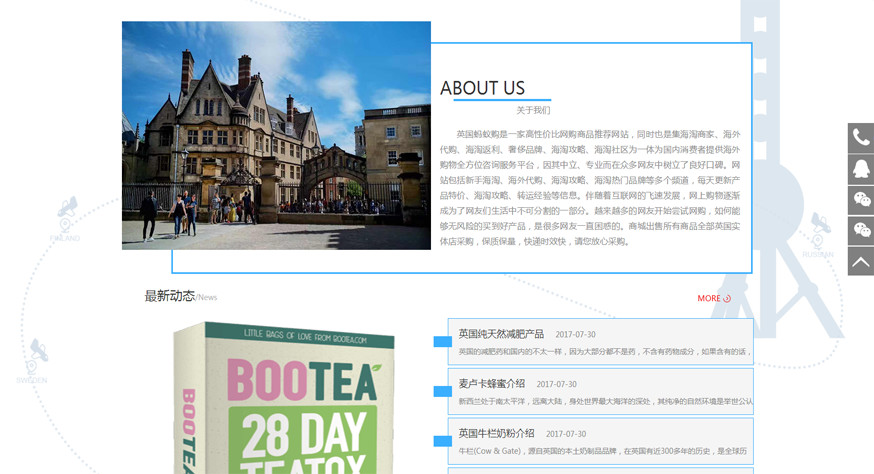
Task: Click the blue marker beside 英国牛栏奶粉介绍
Action: (x=443, y=441)
